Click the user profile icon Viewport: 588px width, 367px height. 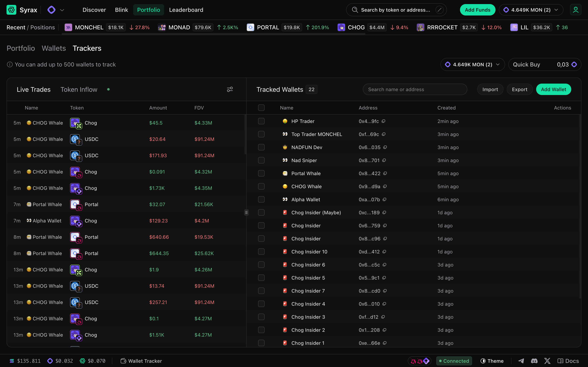[x=575, y=10]
